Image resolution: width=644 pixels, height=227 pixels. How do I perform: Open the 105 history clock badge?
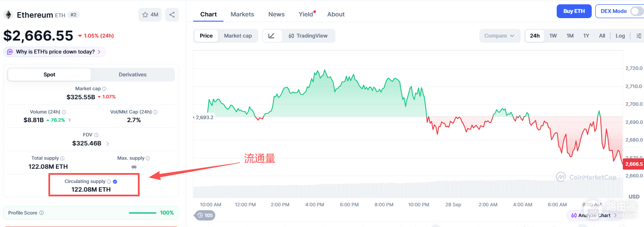(205, 215)
